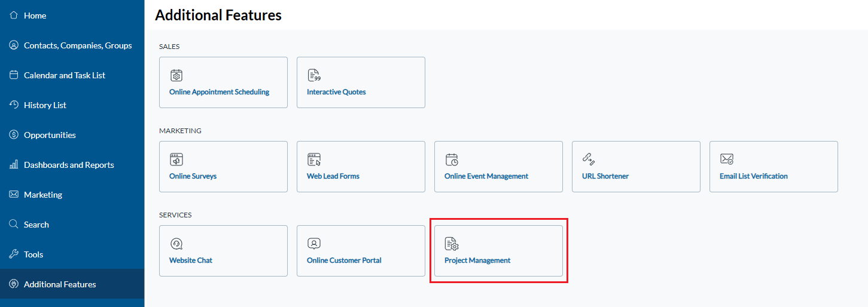The height and width of the screenshot is (307, 868).
Task: Click the MARKETING section heading
Action: [x=180, y=131]
